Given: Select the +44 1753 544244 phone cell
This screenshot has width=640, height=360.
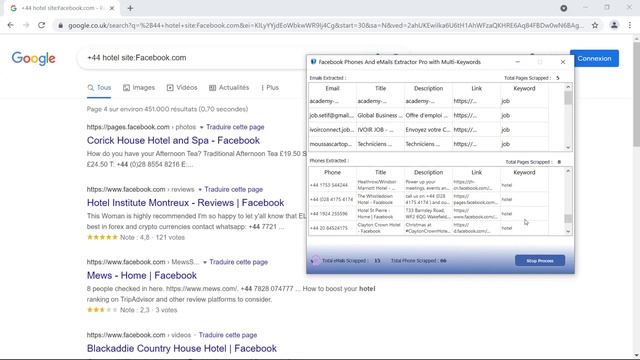Looking at the screenshot, I should [332, 185].
